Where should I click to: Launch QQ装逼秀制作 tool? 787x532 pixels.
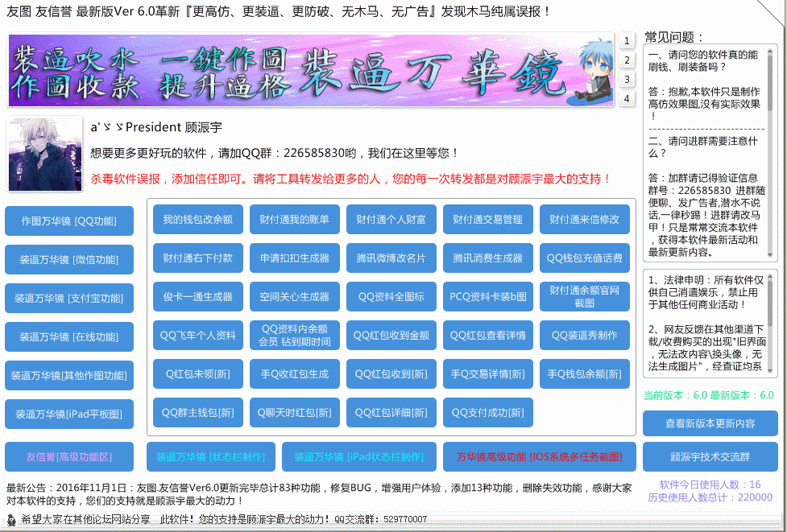coord(585,335)
